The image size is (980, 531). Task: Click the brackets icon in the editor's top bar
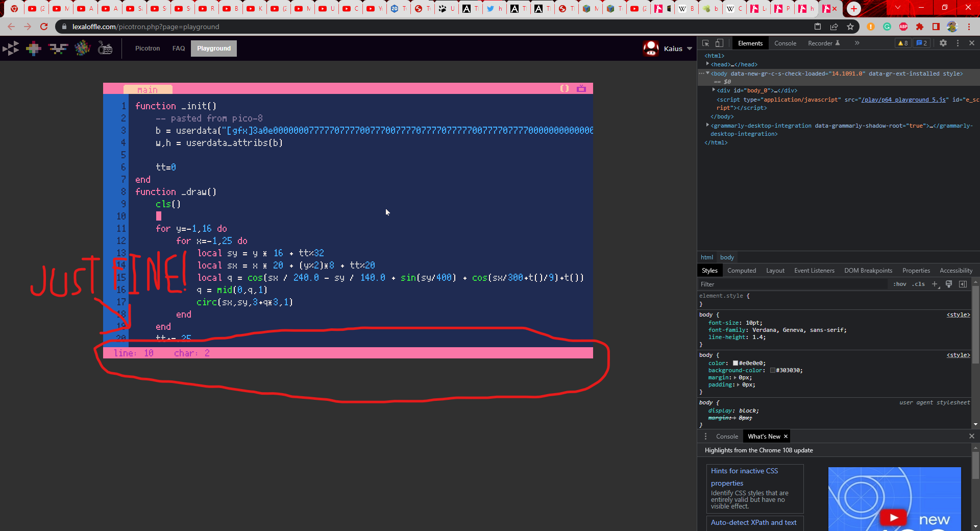click(x=565, y=88)
